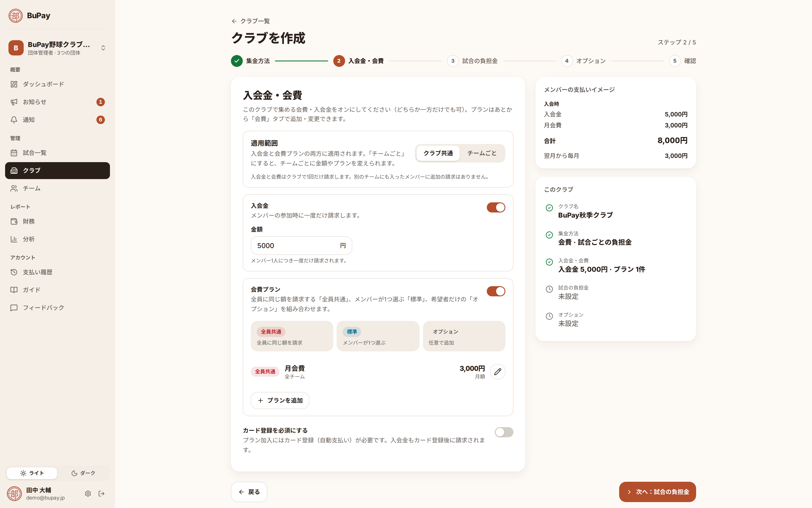Click the 8,000円 total amount
Screen dimensions: 812x508
coord(672,140)
